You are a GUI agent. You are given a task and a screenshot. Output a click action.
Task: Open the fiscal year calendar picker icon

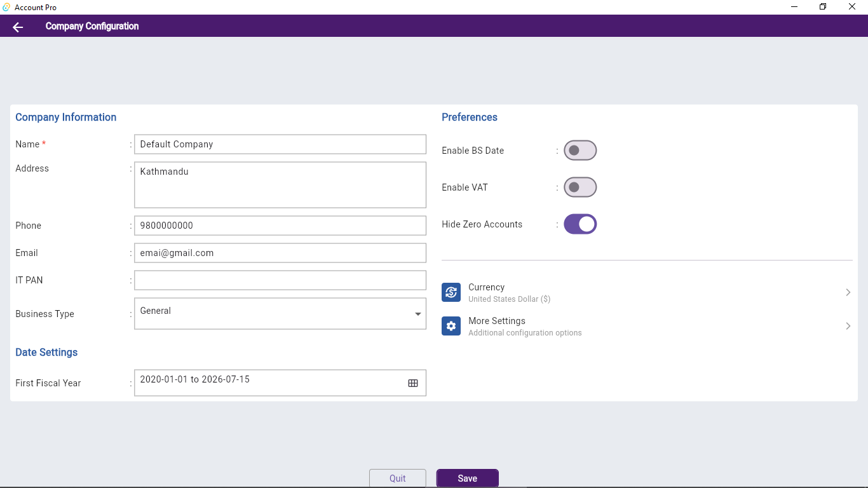(413, 383)
